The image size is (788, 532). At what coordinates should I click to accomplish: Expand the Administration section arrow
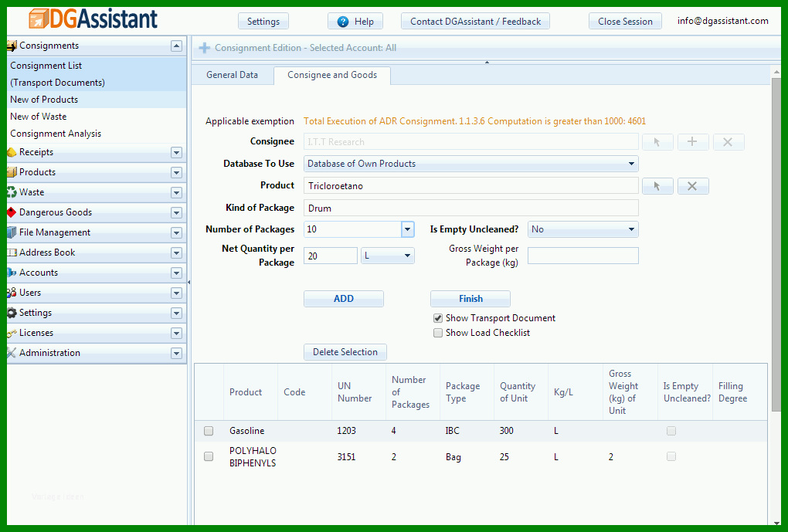(x=176, y=353)
